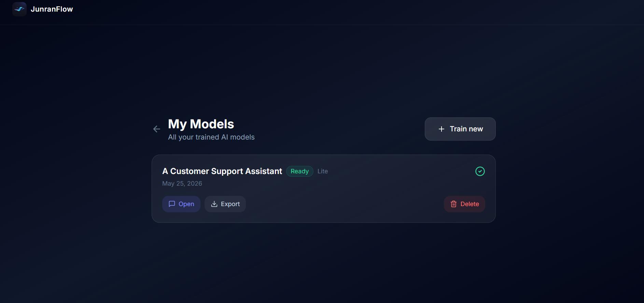Click the My Models heading
The width and height of the screenshot is (644, 303).
point(201,124)
